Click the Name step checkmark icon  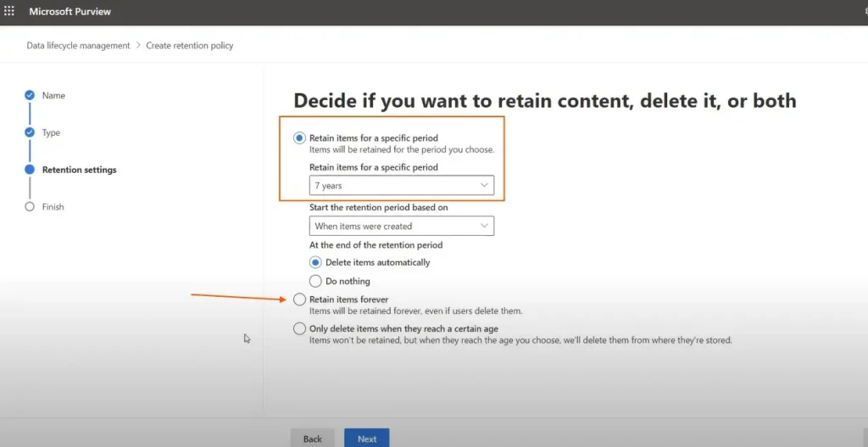pyautogui.click(x=30, y=96)
